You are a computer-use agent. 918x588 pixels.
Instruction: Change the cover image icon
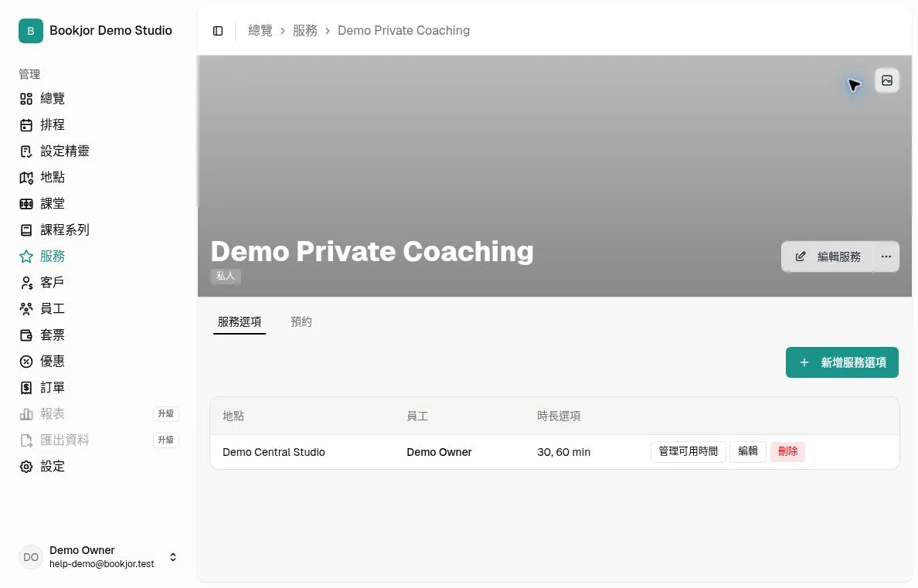pos(886,81)
